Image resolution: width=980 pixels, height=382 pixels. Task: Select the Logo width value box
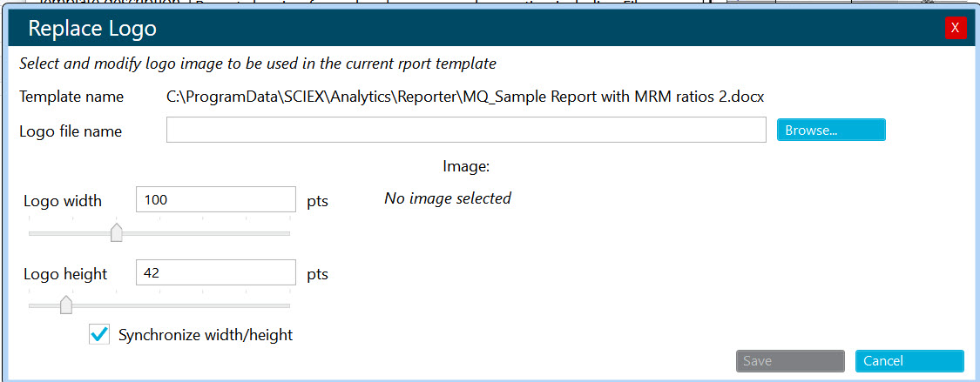coord(216,200)
